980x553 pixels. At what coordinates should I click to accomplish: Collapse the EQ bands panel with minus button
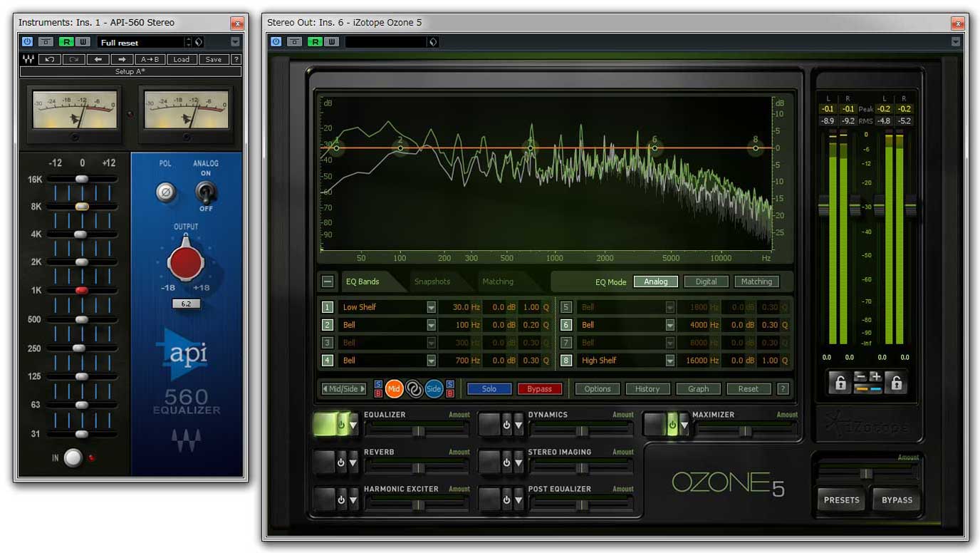tap(328, 281)
